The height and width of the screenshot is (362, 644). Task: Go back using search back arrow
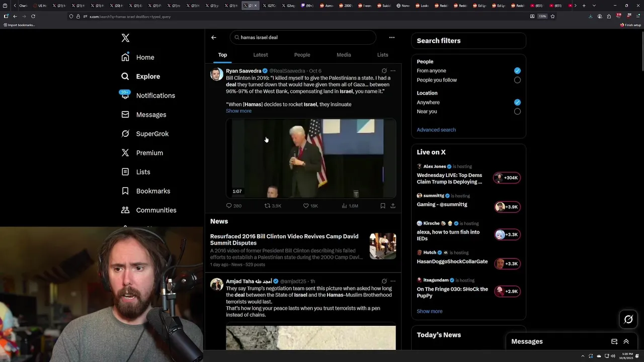pos(214,37)
